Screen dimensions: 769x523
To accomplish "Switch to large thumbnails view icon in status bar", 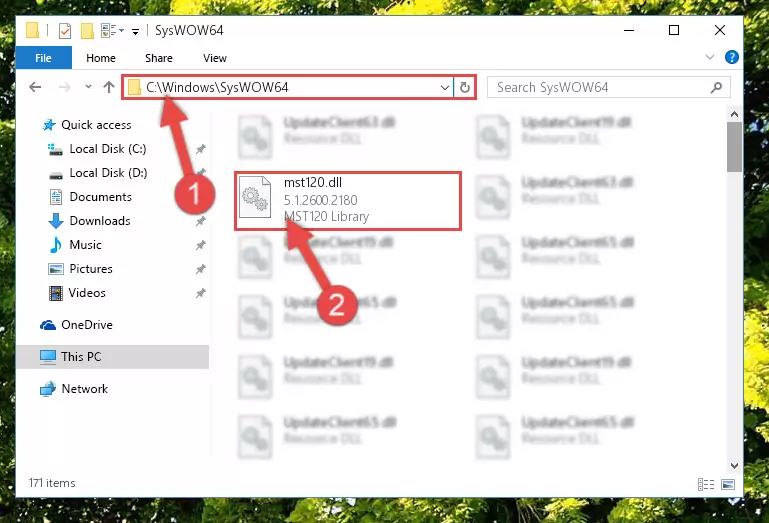I will [x=728, y=485].
